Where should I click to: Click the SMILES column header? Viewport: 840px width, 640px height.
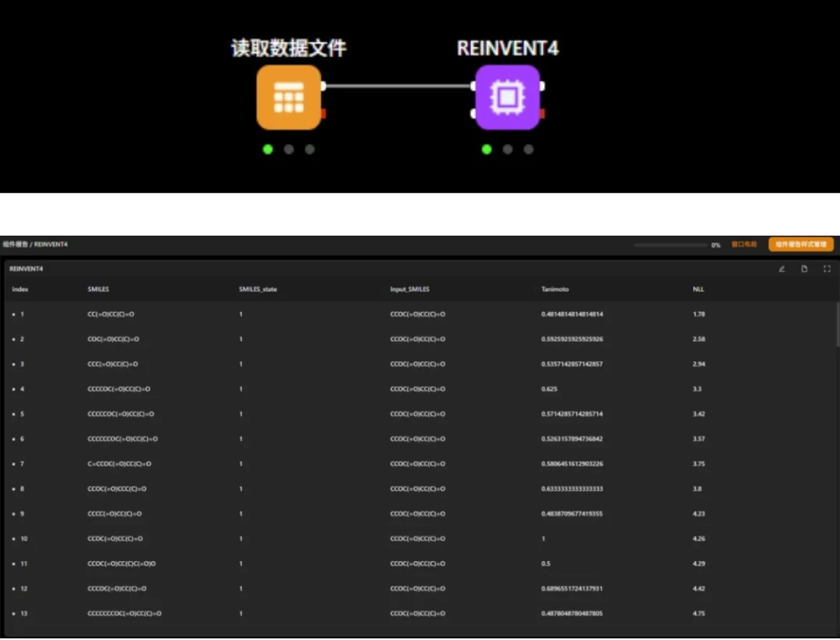point(98,289)
